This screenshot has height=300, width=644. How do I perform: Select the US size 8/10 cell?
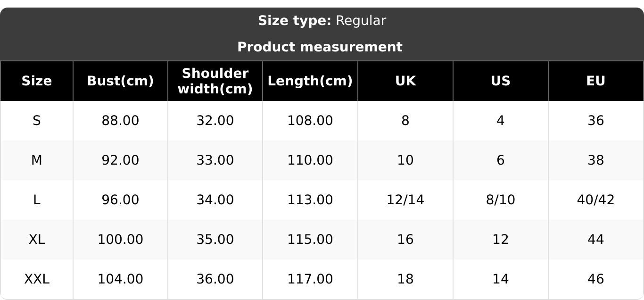tap(501, 200)
